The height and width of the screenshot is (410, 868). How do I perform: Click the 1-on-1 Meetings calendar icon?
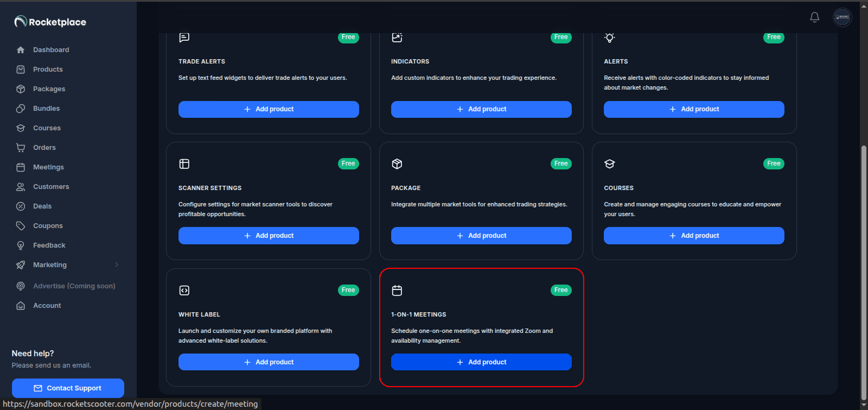(x=397, y=291)
